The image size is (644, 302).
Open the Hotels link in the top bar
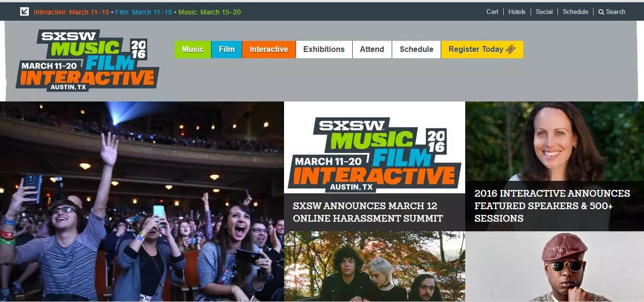click(517, 12)
